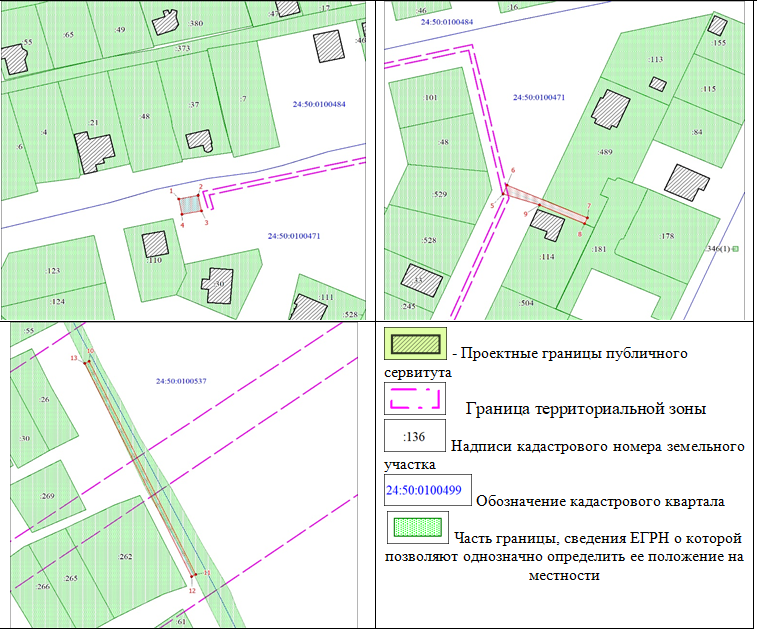Click the 'Граница территориальной зоны' legend text
Image resolution: width=757 pixels, height=632 pixels.
click(x=586, y=409)
